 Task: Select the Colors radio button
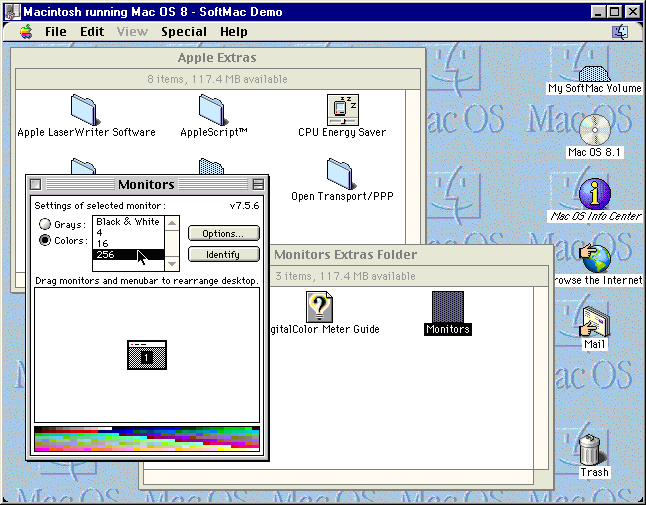(x=44, y=240)
